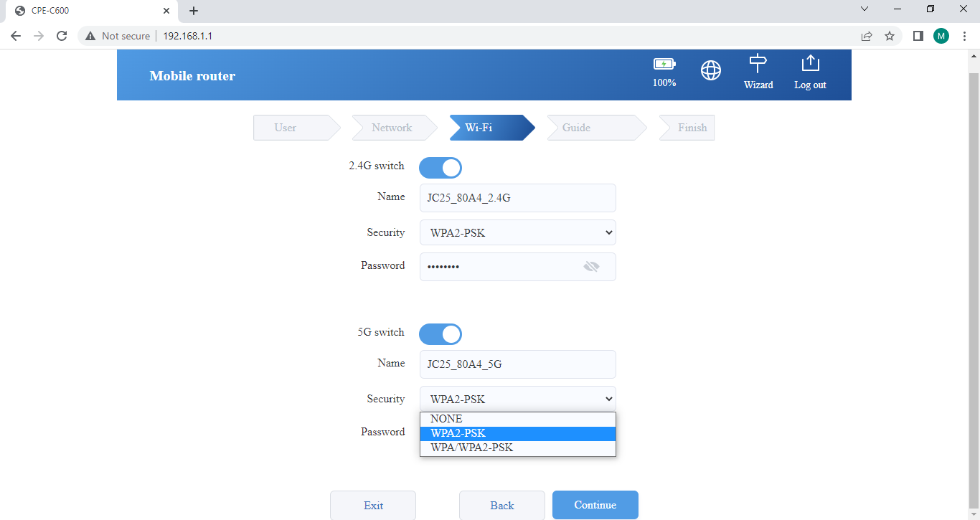Open the profile avatar M
Screen dimensions: 980x520
click(x=941, y=36)
